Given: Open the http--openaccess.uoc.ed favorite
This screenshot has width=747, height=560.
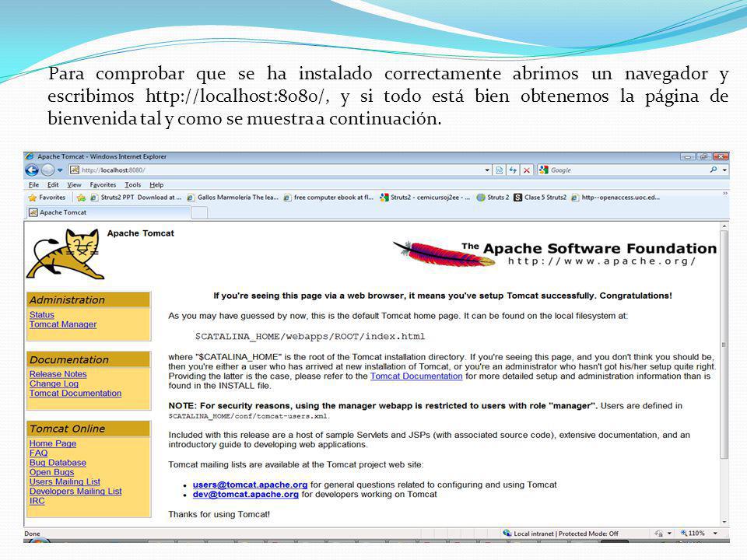Looking at the screenshot, I should tap(615, 197).
